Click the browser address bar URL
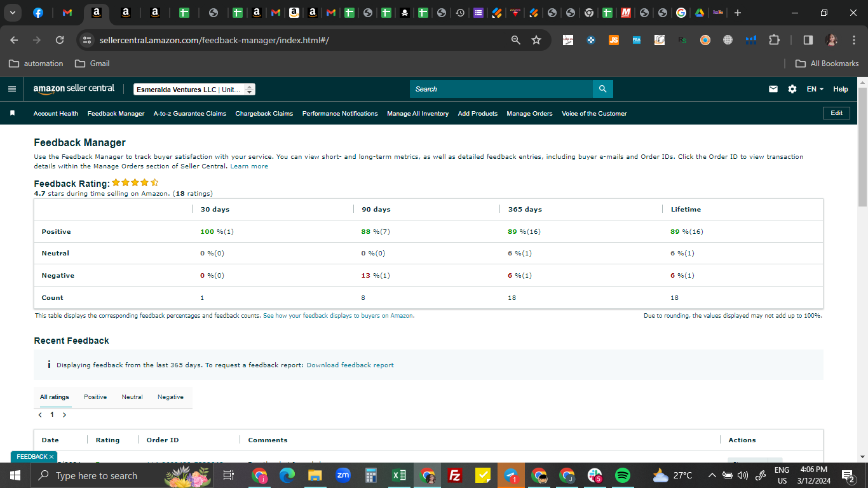 coord(214,40)
